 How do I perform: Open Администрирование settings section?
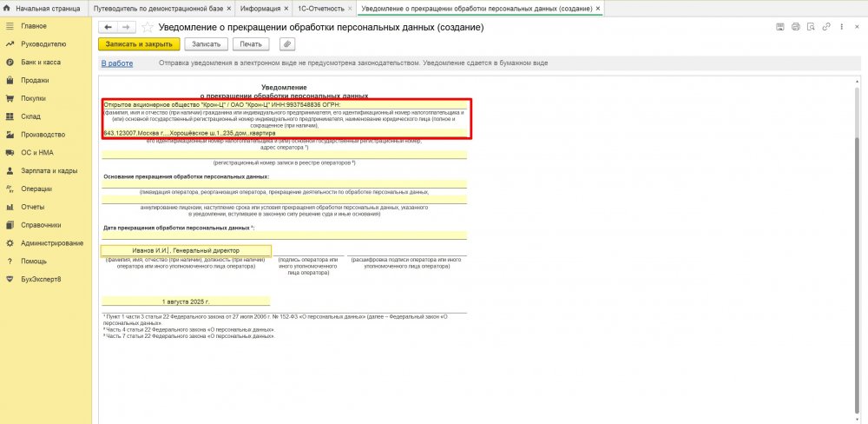51,242
